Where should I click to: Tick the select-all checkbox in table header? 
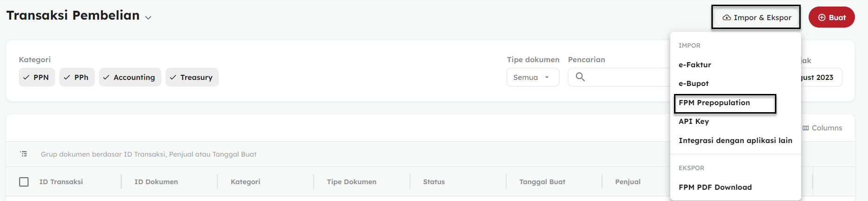click(x=24, y=182)
